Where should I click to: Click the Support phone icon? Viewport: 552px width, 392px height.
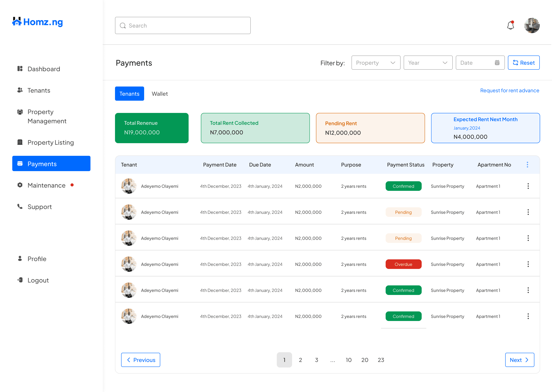[x=20, y=207]
